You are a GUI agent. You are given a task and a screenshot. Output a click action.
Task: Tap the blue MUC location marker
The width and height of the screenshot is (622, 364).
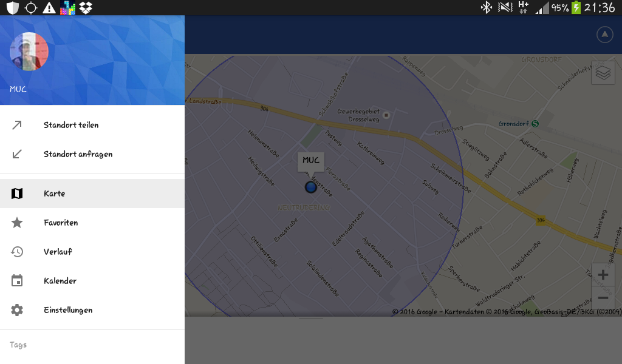(x=310, y=187)
